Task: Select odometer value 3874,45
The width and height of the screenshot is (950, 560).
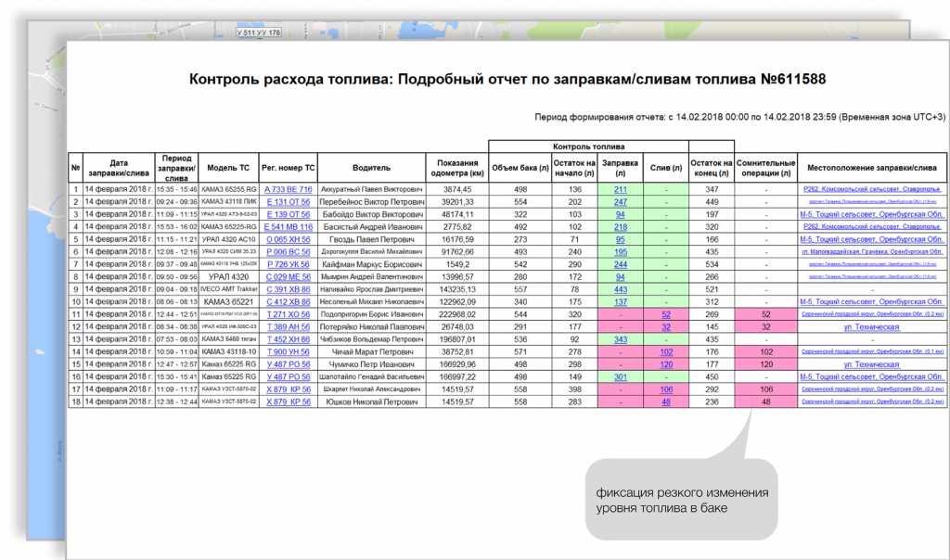Action: (x=457, y=189)
